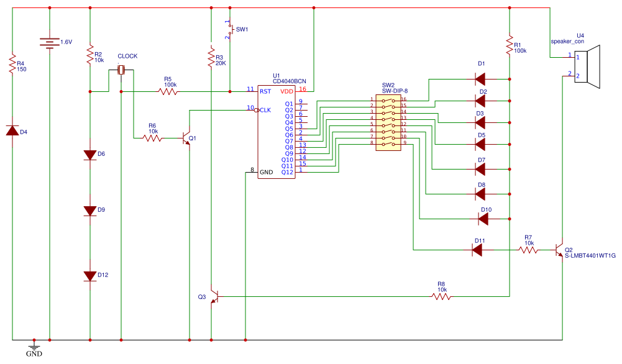Select diode D3
622x364 pixels.
(480, 122)
